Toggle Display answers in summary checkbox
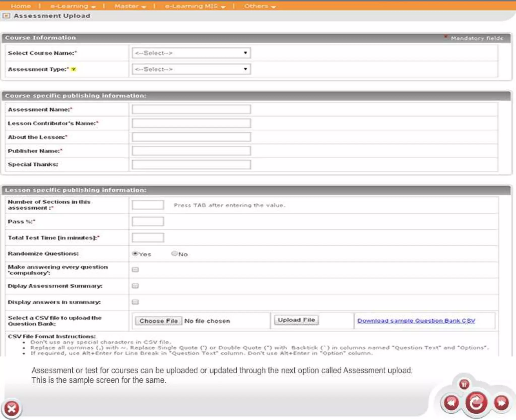The image size is (516, 420). [135, 302]
